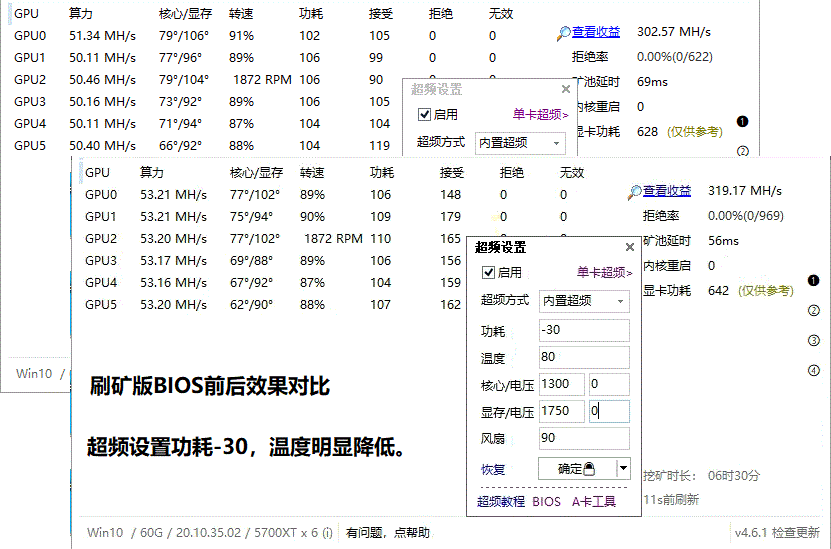Toggle 启用 checkbox in background overclock panel
This screenshot has width=831, height=549.
point(424,115)
